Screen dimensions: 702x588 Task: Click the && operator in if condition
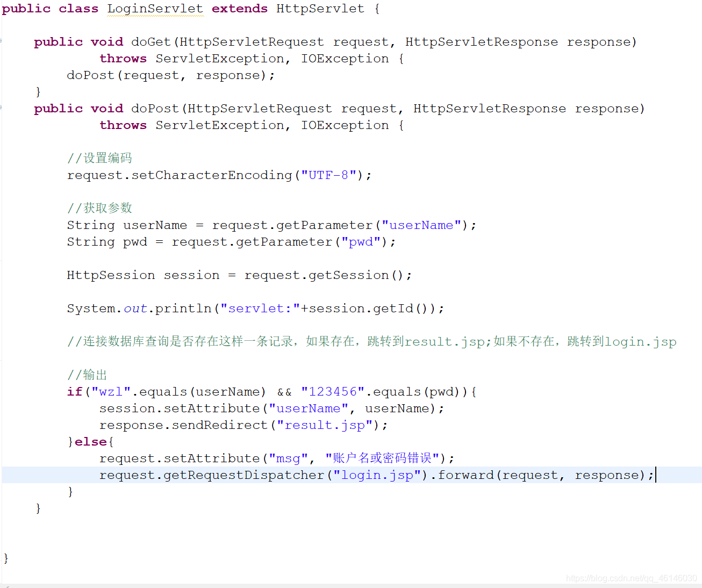284,392
